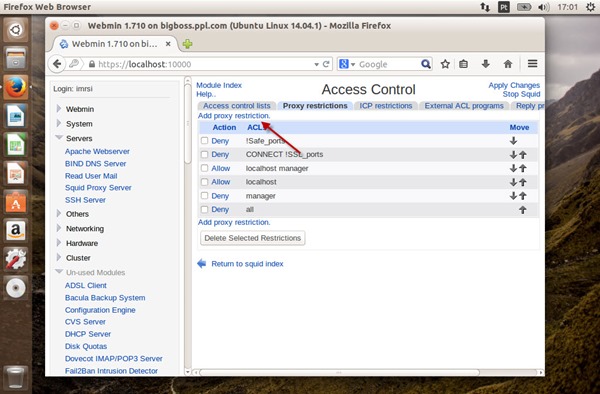This screenshot has width=600, height=394.
Task: Tick the Allow localhost rule checkbox
Action: [205, 182]
